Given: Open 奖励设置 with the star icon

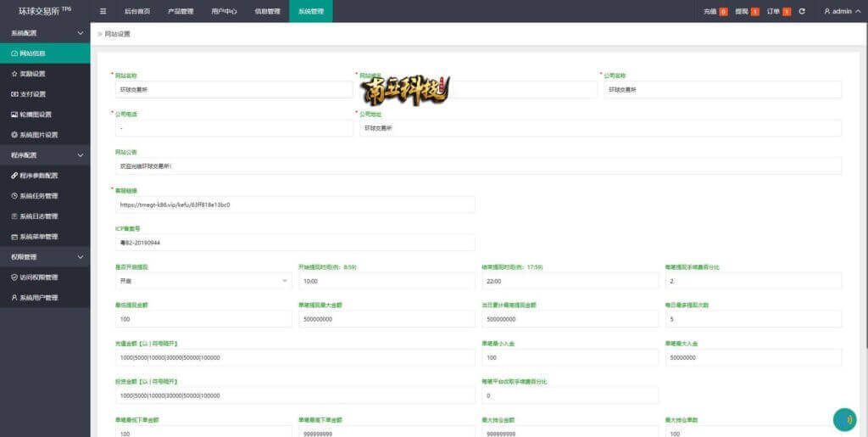Looking at the screenshot, I should 33,74.
